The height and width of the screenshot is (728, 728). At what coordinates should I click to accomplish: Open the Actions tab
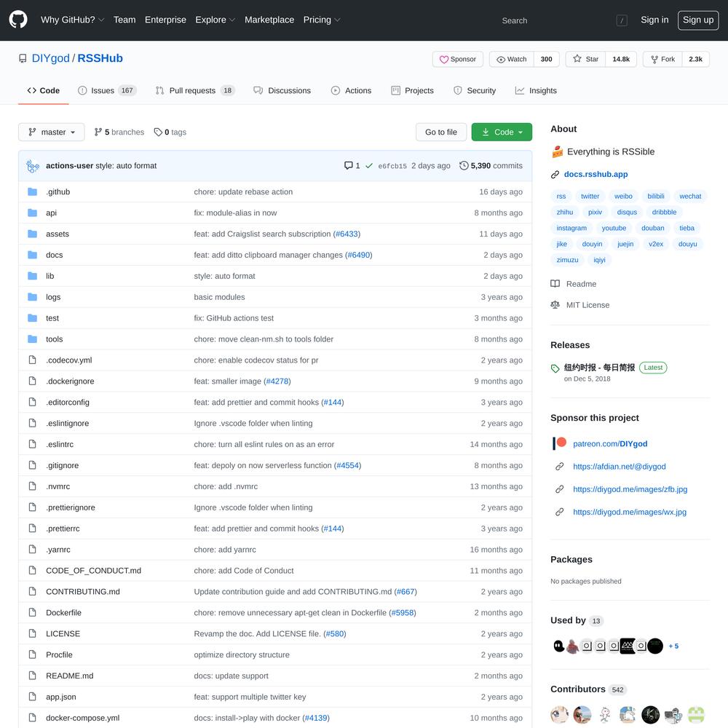[x=351, y=90]
